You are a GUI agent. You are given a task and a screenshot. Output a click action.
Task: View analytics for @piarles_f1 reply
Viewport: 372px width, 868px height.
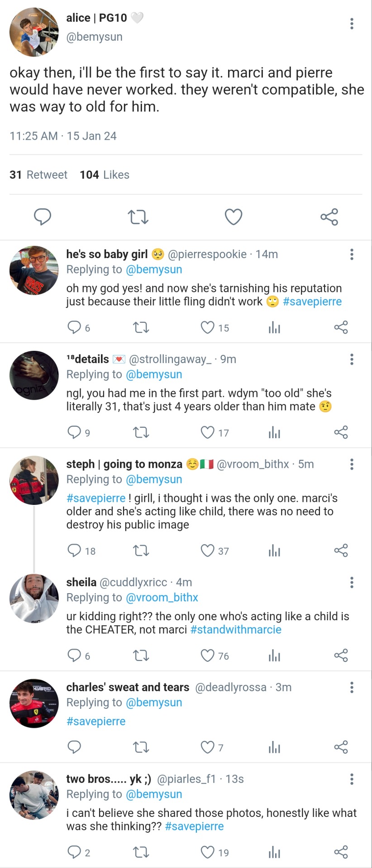tap(274, 853)
